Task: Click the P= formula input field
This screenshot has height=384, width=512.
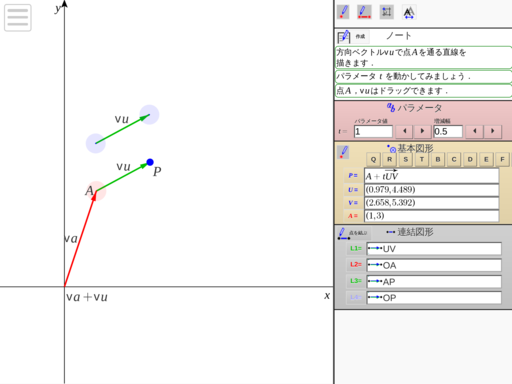Action: (x=431, y=176)
